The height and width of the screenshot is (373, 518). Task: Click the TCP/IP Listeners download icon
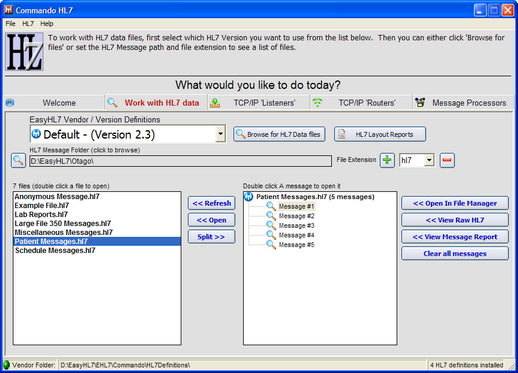point(215,103)
